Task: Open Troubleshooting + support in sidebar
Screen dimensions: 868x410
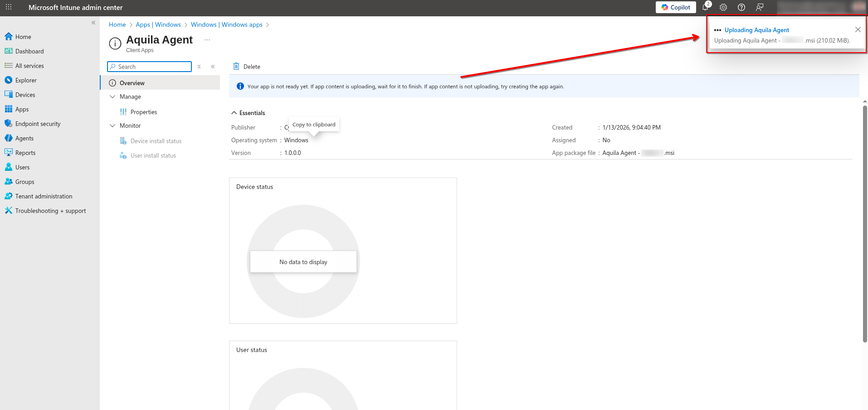Action: 50,211
